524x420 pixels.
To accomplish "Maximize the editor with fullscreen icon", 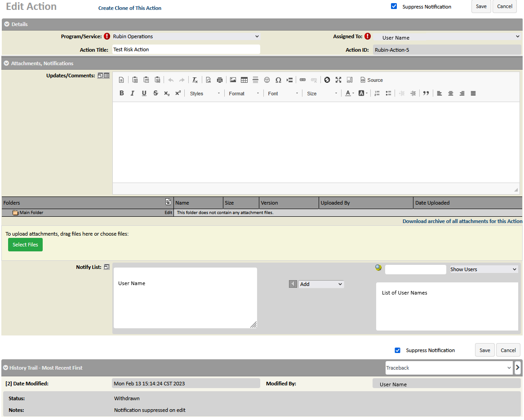I will [338, 80].
